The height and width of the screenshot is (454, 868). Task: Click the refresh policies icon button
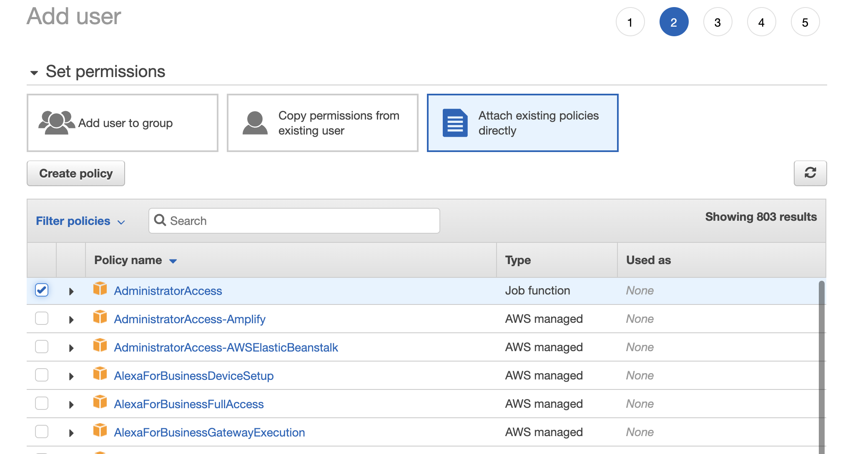click(810, 173)
